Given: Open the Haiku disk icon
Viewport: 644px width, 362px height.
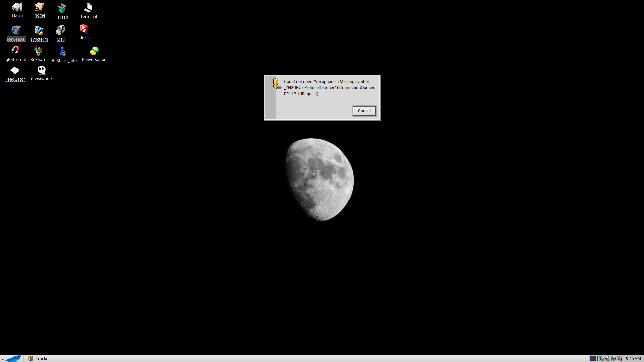Looking at the screenshot, I should tap(17, 7).
